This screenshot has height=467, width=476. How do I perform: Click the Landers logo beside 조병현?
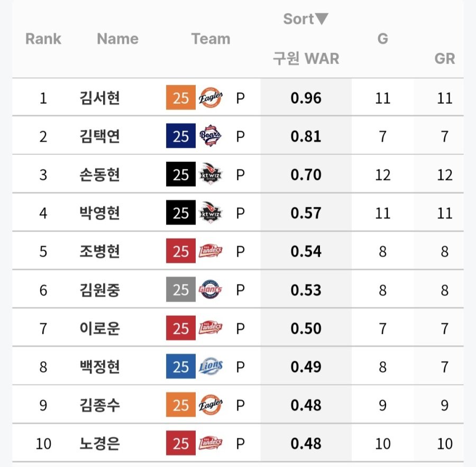coord(210,251)
